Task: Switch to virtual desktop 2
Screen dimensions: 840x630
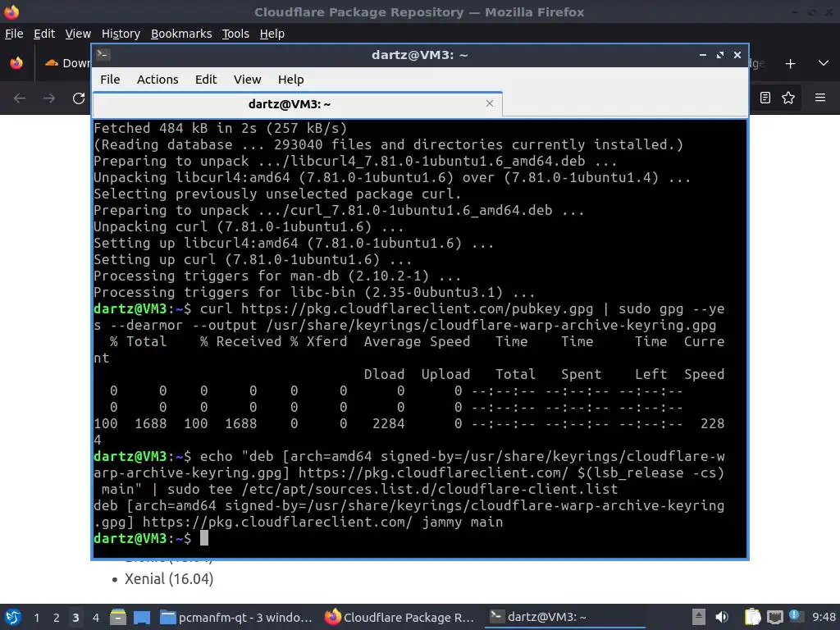Action: [57, 618]
